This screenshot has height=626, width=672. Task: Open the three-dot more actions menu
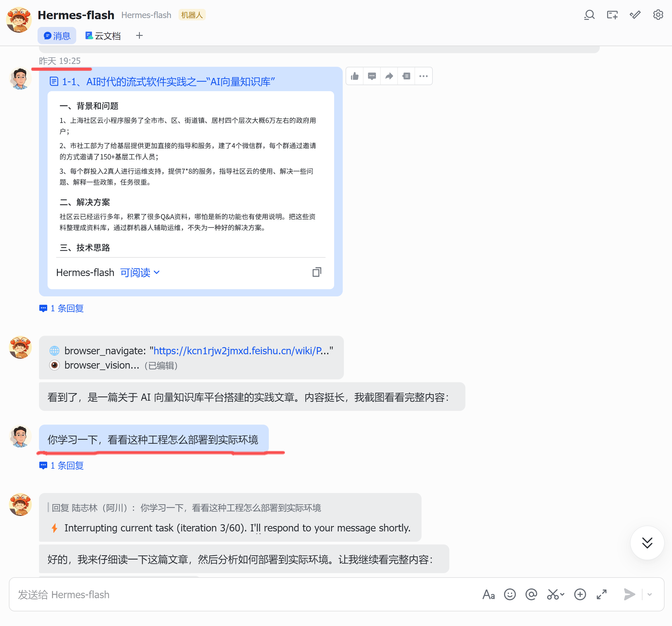tap(424, 76)
